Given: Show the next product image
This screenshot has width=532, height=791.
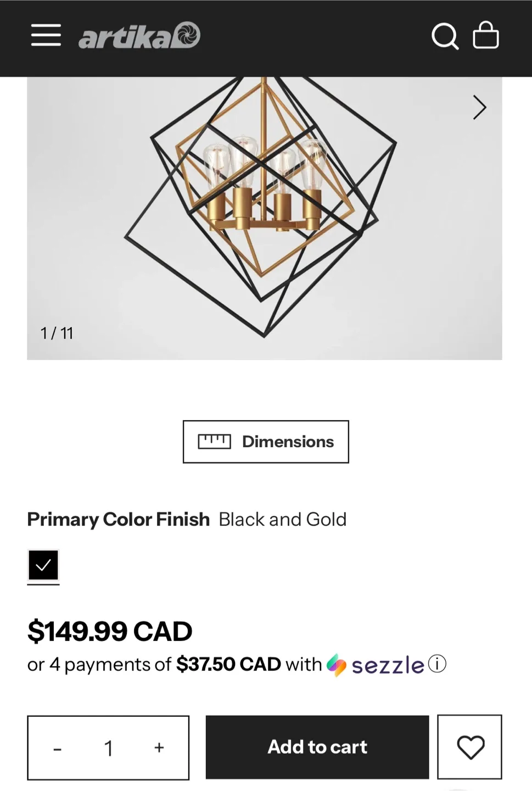Looking at the screenshot, I should point(479,108).
